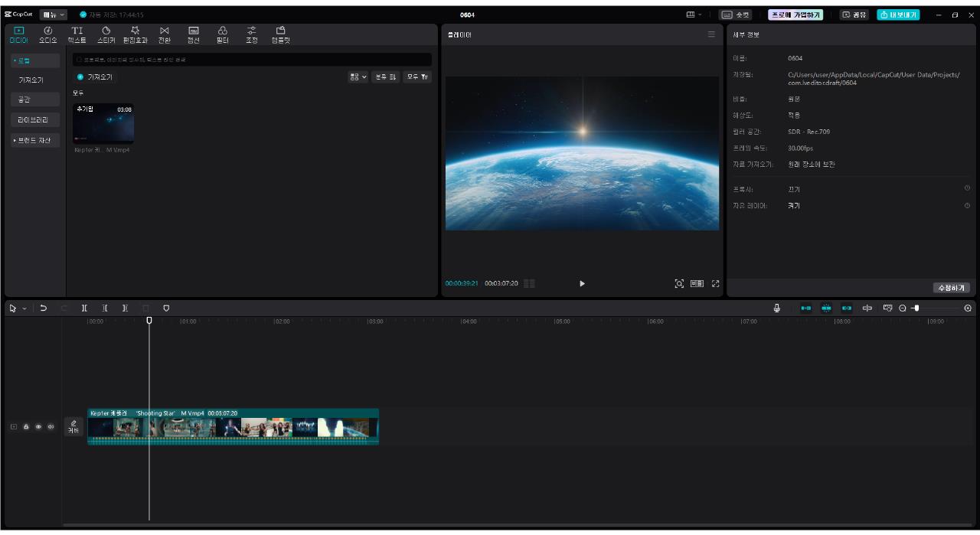980x535 pixels.
Task: Enter fullscreen preview mode
Action: [716, 283]
